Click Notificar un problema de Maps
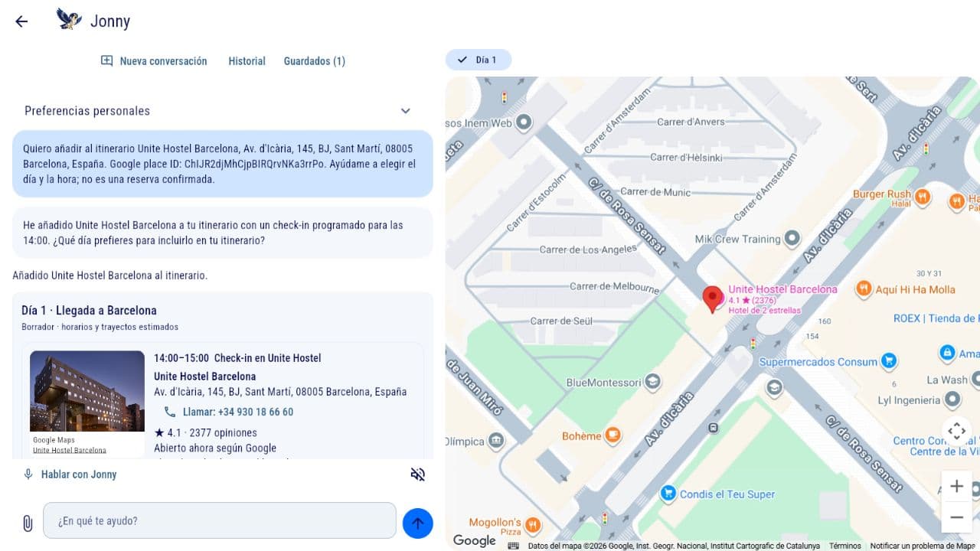 [923, 546]
